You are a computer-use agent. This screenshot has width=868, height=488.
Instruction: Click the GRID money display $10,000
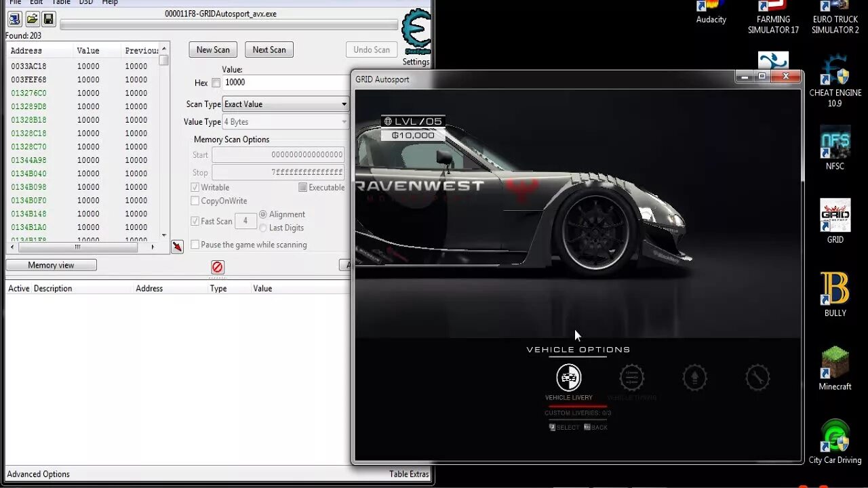(413, 136)
